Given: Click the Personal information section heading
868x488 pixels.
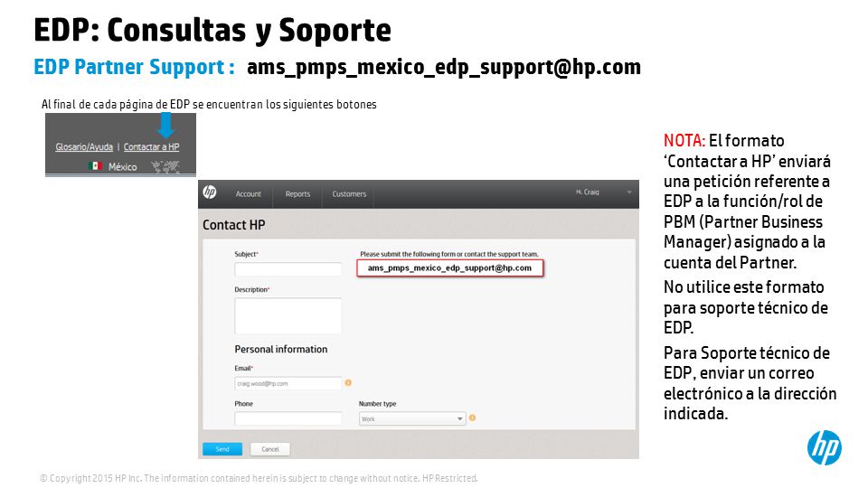Looking at the screenshot, I should 280,349.
